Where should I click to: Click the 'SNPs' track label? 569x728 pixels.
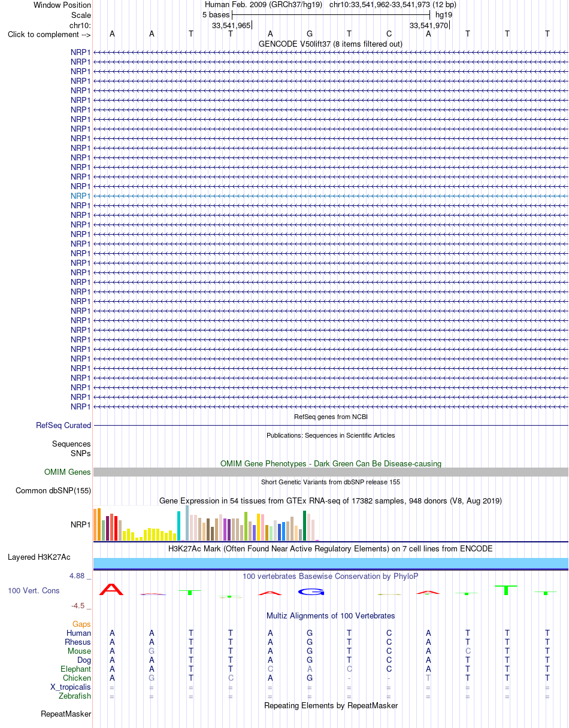(81, 453)
